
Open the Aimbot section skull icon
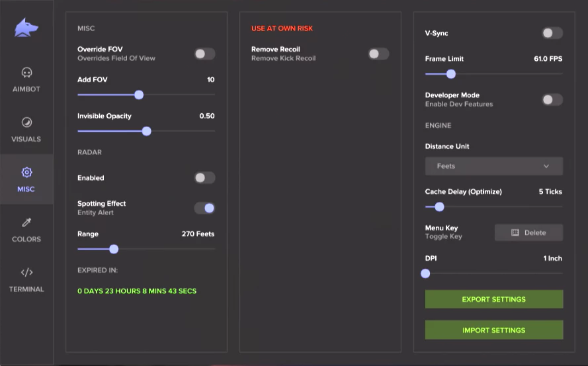click(x=26, y=72)
